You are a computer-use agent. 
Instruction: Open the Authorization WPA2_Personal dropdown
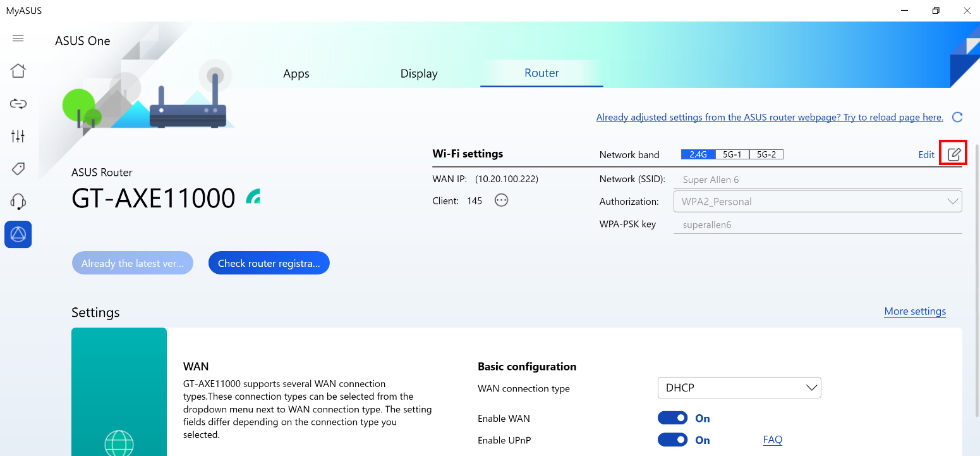(x=818, y=202)
